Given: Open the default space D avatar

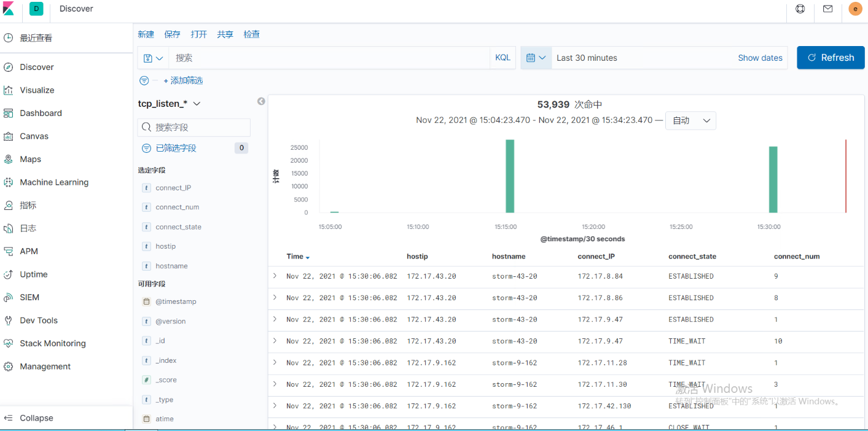Looking at the screenshot, I should (x=36, y=9).
